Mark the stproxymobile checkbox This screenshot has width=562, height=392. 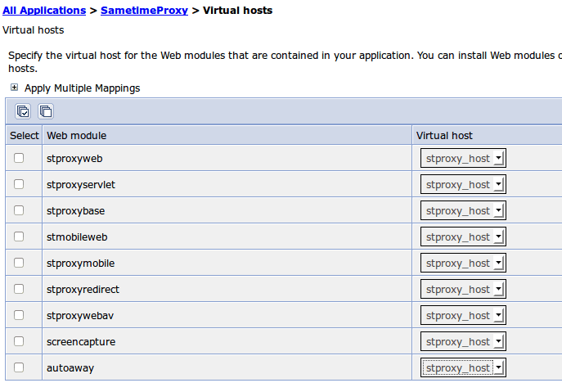19,263
